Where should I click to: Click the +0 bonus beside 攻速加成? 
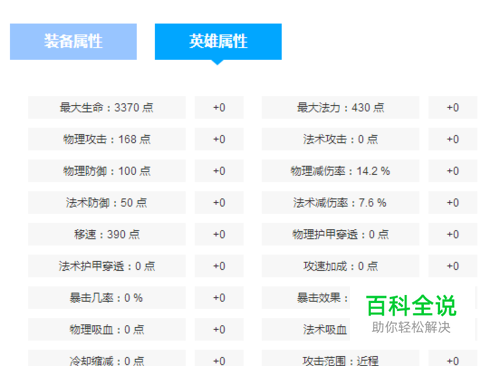[x=453, y=266]
